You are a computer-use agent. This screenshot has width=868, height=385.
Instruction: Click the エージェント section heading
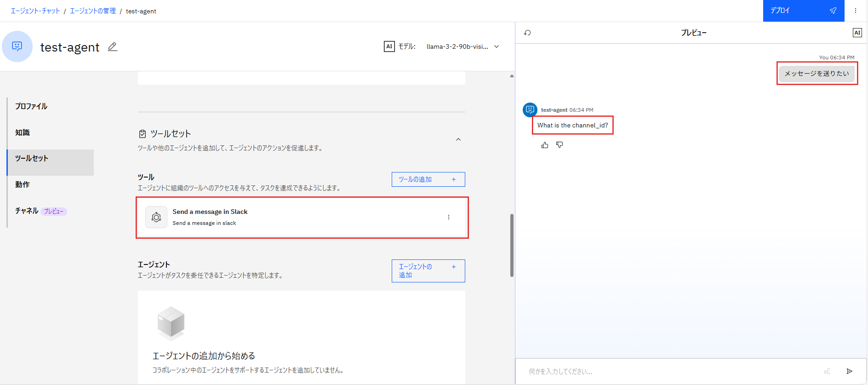click(x=154, y=264)
